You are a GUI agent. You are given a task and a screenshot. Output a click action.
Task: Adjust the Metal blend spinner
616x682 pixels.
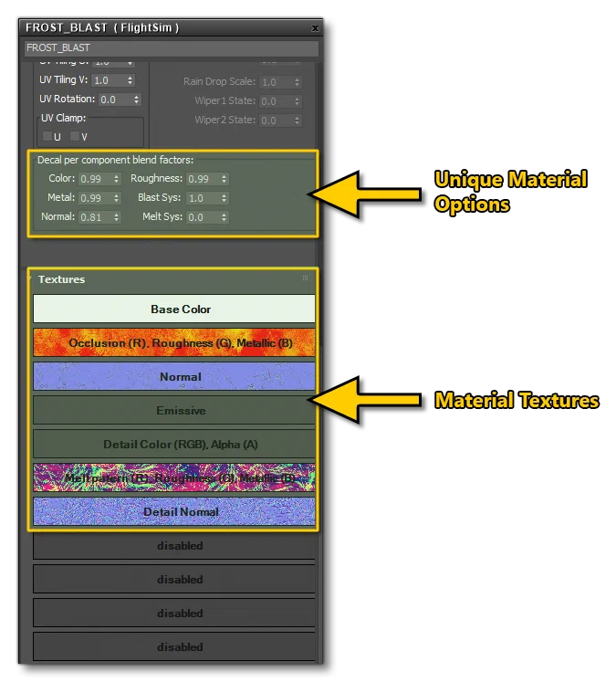116,198
